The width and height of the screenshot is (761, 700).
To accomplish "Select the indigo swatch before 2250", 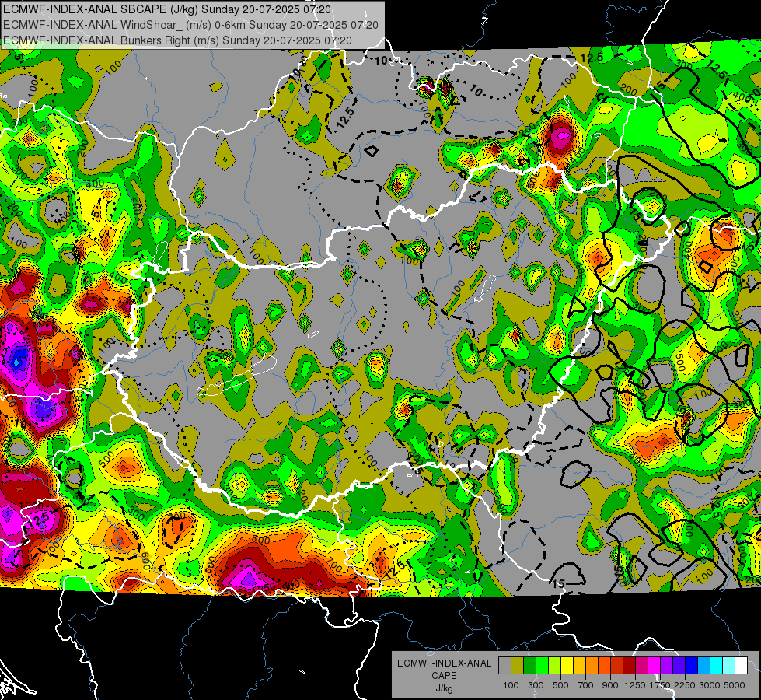I will pos(679,666).
